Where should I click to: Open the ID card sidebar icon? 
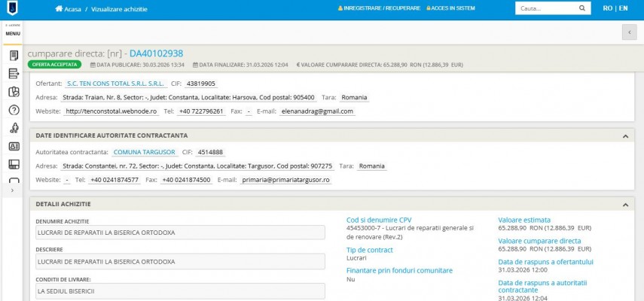pos(13,146)
